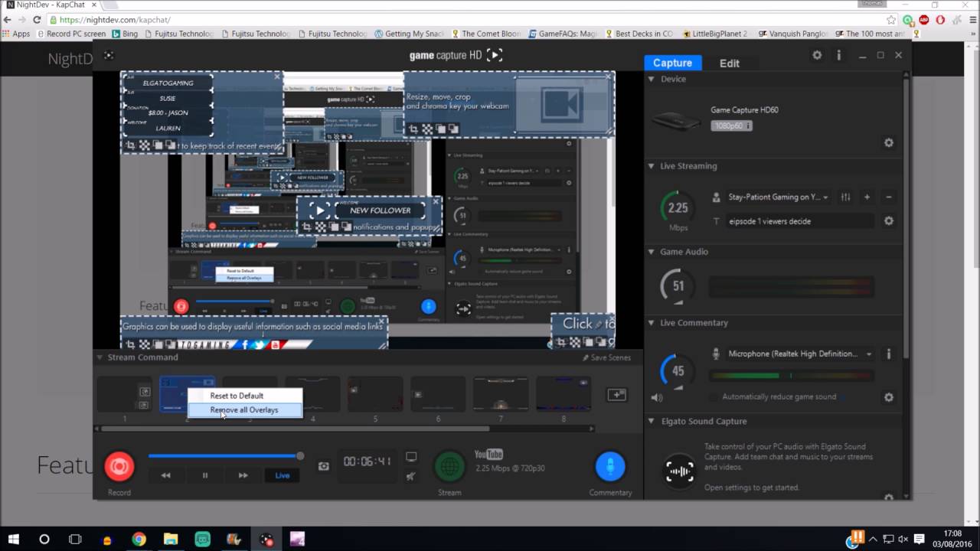The width and height of the screenshot is (980, 551).
Task: Jump to Live playback
Action: click(283, 475)
